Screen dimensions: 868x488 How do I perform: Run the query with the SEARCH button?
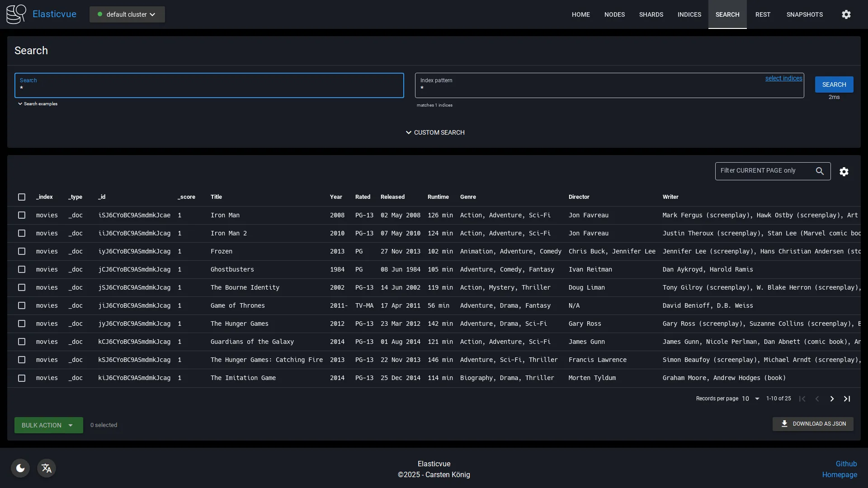pos(834,84)
